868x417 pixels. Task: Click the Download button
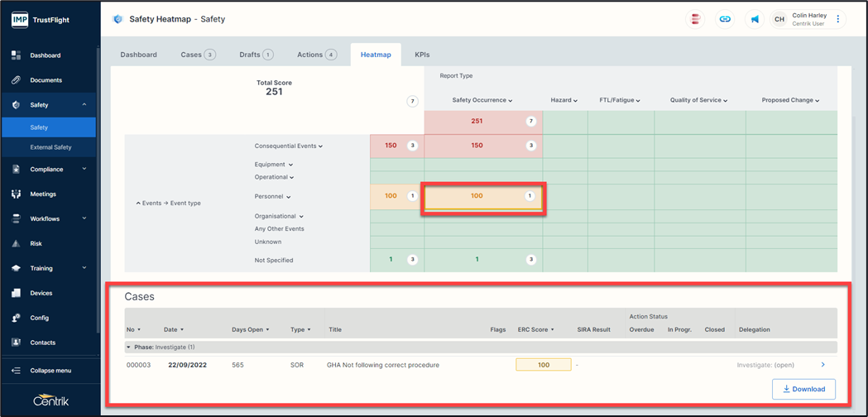pyautogui.click(x=803, y=389)
